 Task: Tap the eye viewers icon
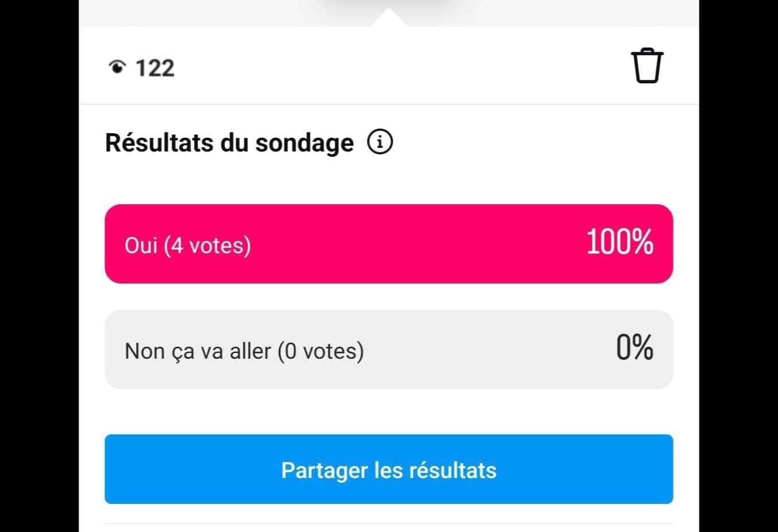(x=117, y=68)
